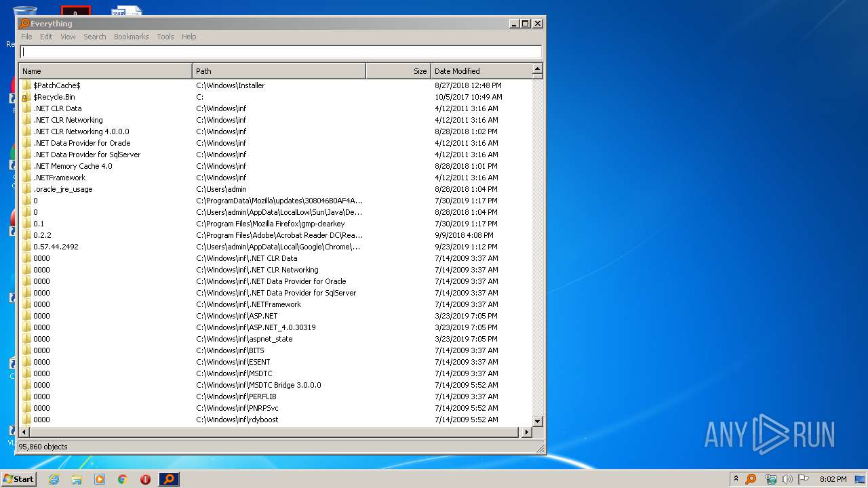Click the 0.57.44.2492 folder icon
The width and height of the screenshot is (868, 488).
click(x=26, y=247)
